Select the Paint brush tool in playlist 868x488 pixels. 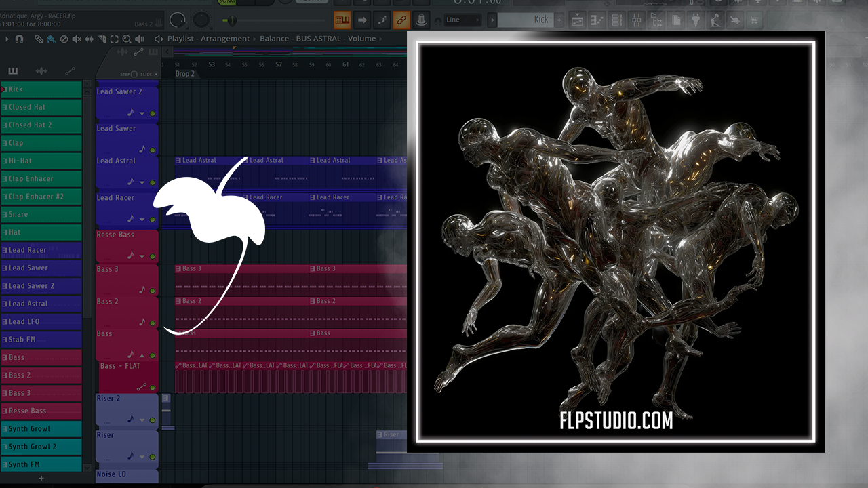[x=51, y=39]
